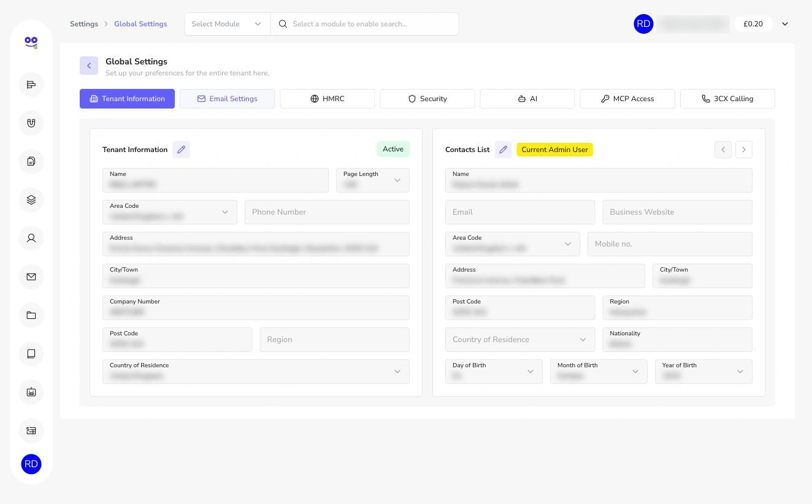
Task: Open the Contacts List Area Code dropdown
Action: coord(513,244)
